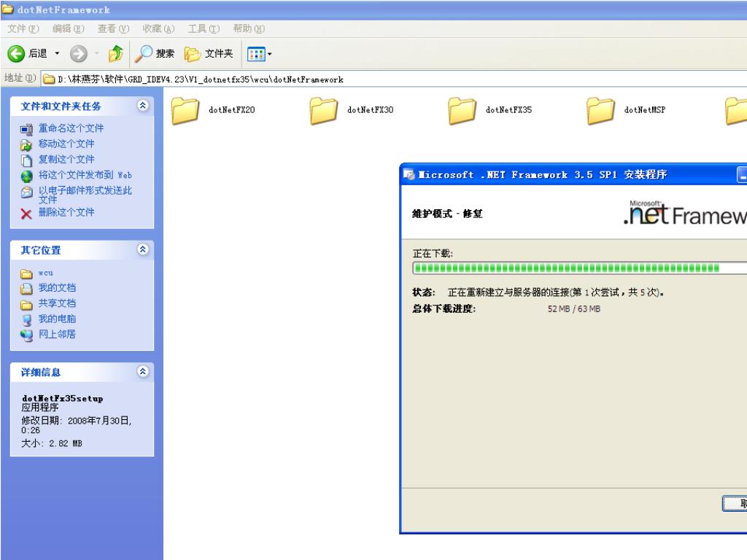Open the Search (搜索) tool
Screen dimensions: 747x560
point(155,54)
